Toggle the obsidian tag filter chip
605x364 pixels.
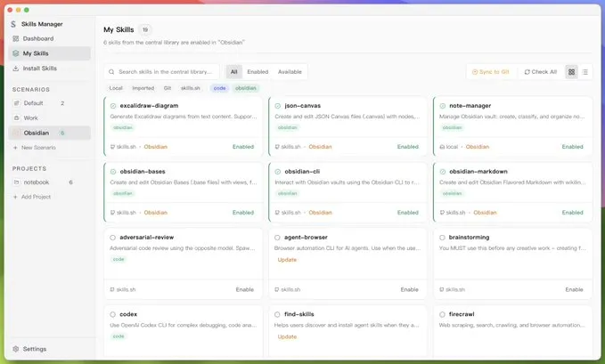pos(246,88)
